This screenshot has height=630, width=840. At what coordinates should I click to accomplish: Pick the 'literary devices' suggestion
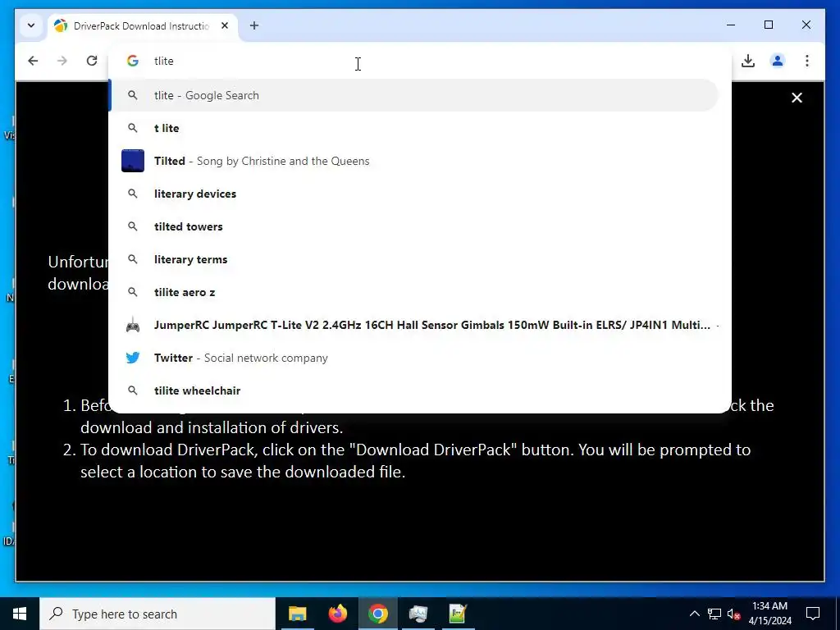point(414,194)
